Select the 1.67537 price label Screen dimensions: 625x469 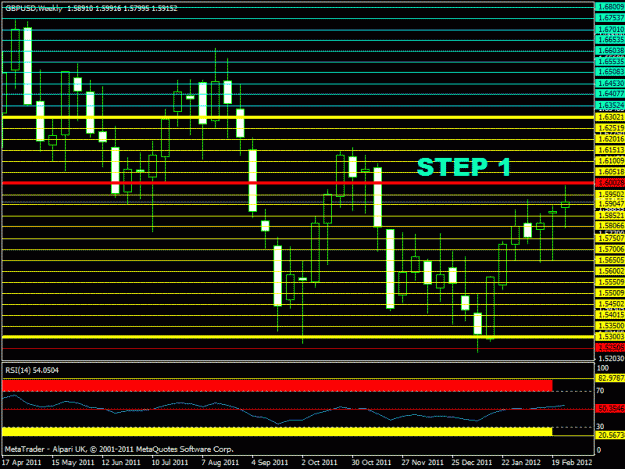coord(610,18)
